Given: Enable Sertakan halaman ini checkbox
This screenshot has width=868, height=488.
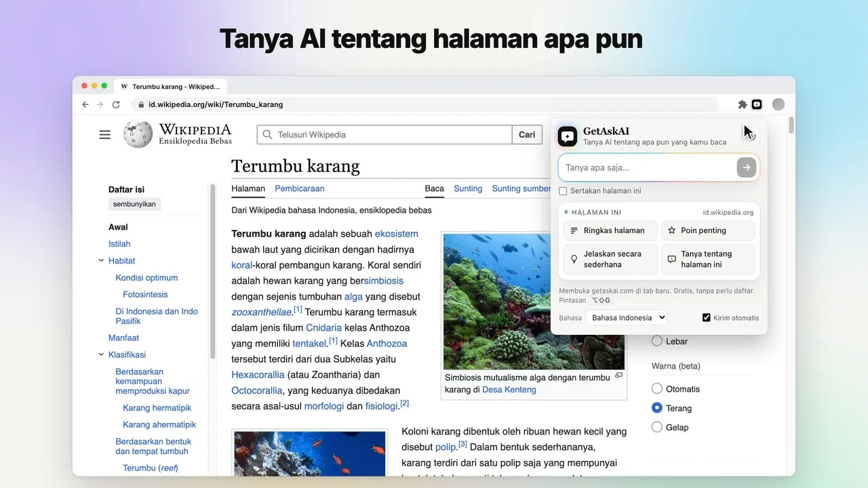Looking at the screenshot, I should pos(563,191).
